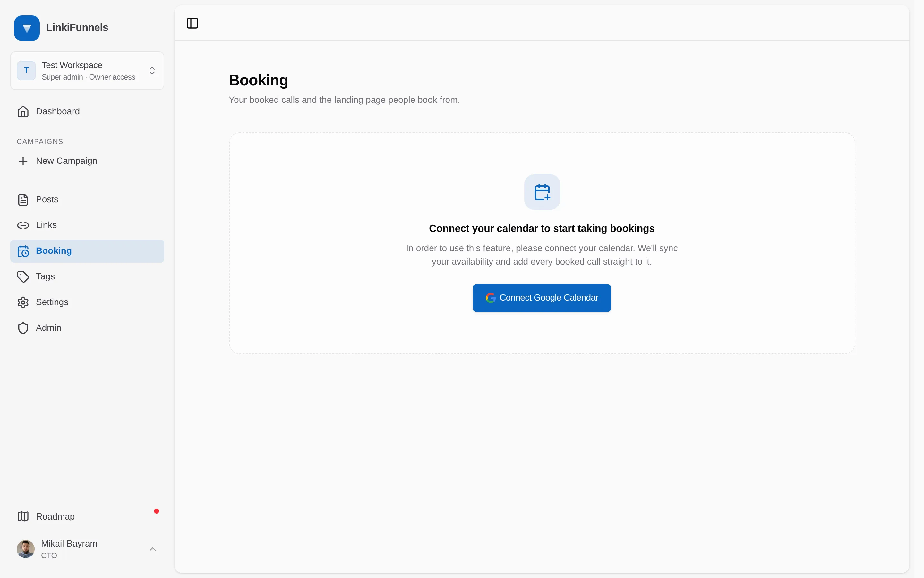Click the LinkiFunnels brand name
This screenshot has height=578, width=924.
pos(77,28)
